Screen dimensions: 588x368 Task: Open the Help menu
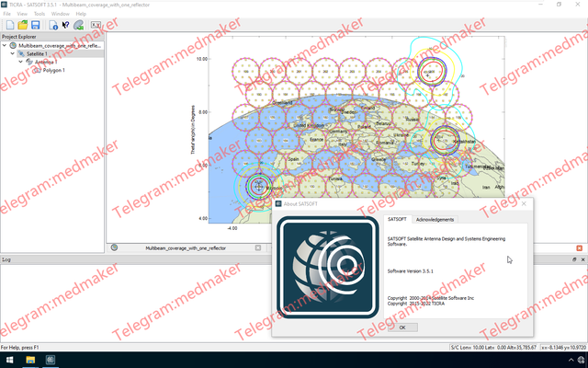pos(81,14)
